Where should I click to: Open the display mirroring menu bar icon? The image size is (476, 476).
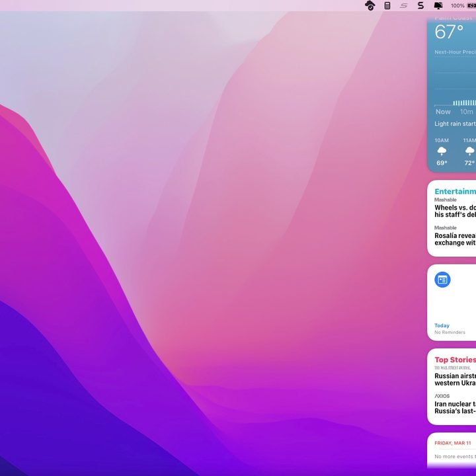pyautogui.click(x=438, y=5)
